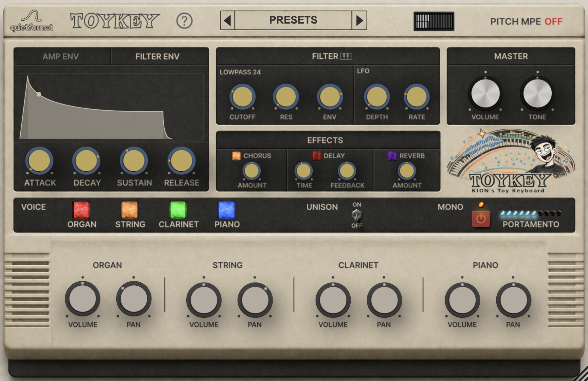Screen dimensions: 588x381
Task: Enable the Chorus effect square
Action: click(x=236, y=156)
